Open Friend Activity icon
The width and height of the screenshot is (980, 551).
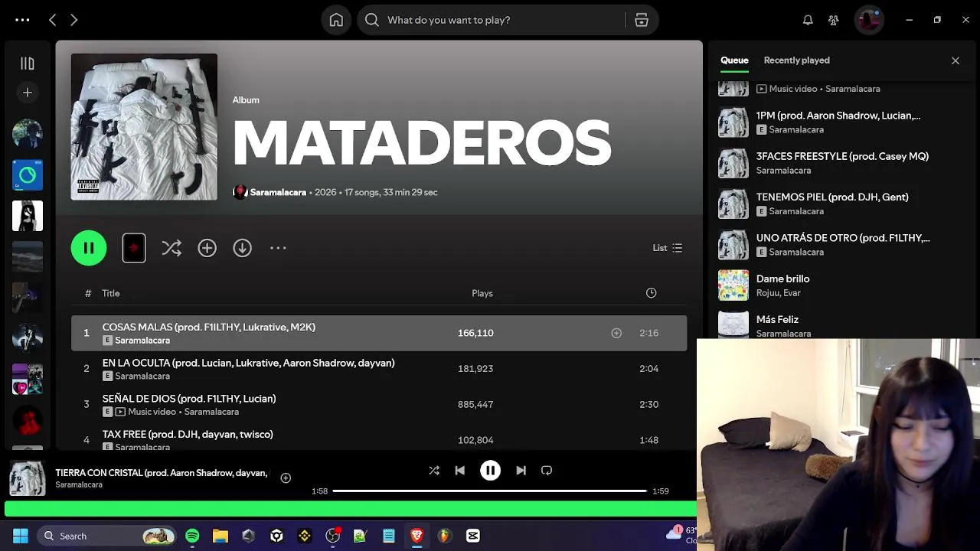[x=834, y=20]
